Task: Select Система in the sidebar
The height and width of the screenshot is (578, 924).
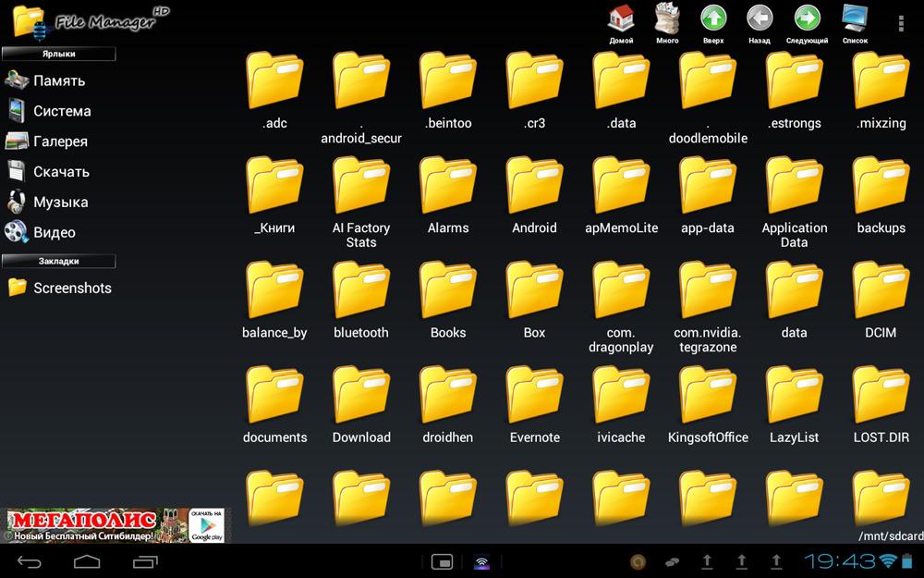Action: click(61, 111)
